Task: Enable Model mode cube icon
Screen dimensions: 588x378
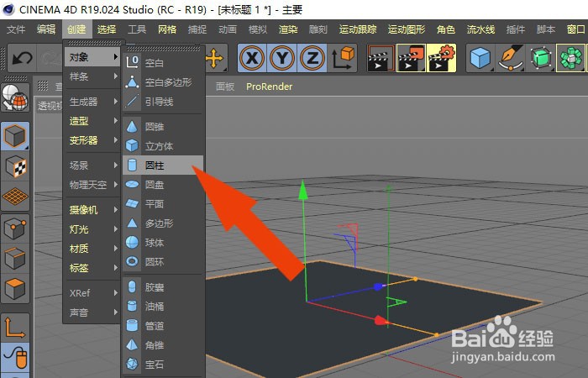Action: (x=15, y=136)
